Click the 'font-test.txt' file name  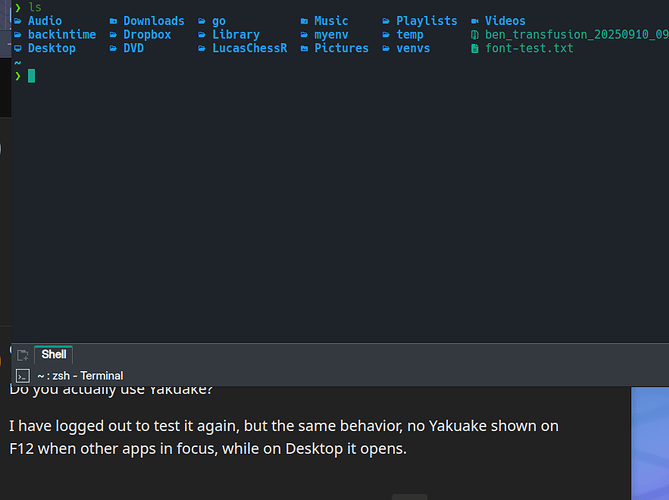click(x=529, y=48)
